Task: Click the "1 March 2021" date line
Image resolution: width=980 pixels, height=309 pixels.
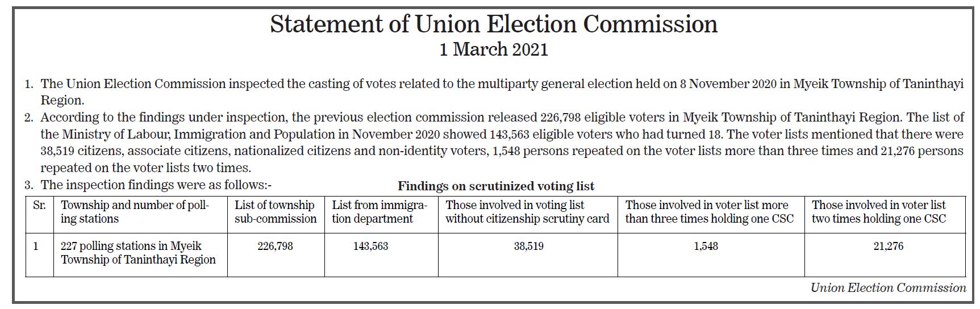Action: pos(493,49)
